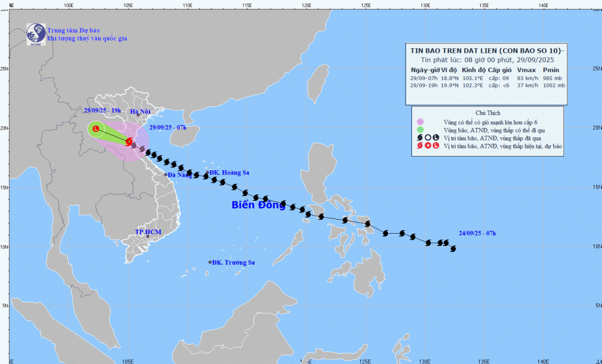Image resolution: width=602 pixels, height=364 pixels.
Task: Click the Hà Nội city dot marker
Action: [x=138, y=114]
